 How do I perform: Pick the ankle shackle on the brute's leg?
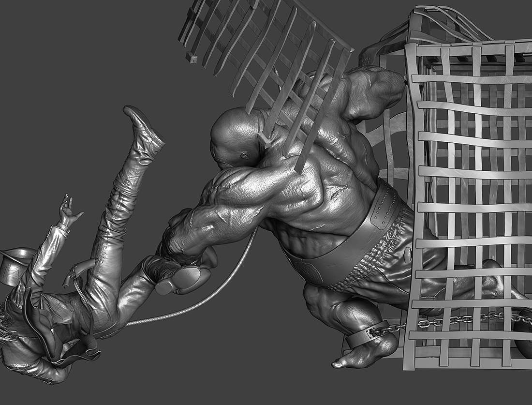coord(367,334)
